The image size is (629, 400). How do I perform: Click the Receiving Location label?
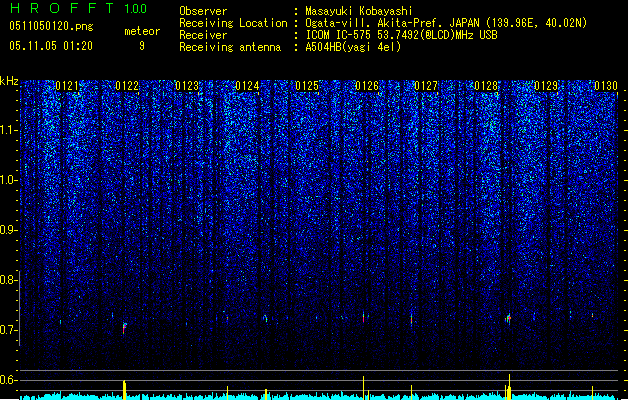[x=233, y=23]
